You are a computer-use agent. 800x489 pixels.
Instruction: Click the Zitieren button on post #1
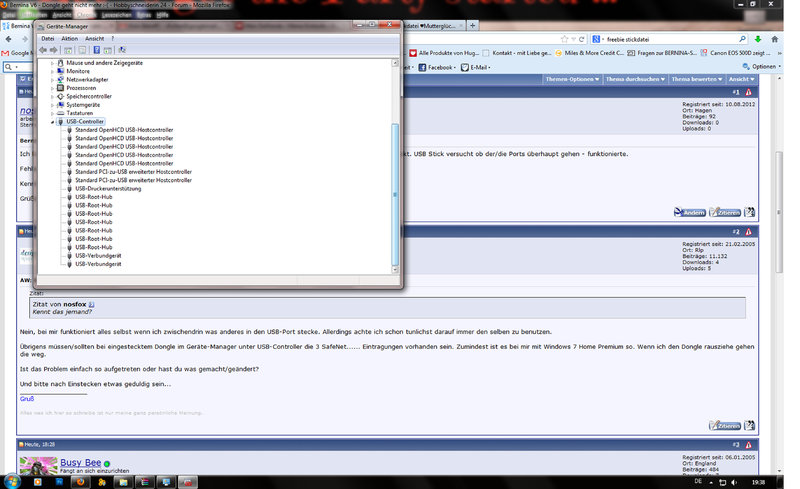click(x=725, y=212)
